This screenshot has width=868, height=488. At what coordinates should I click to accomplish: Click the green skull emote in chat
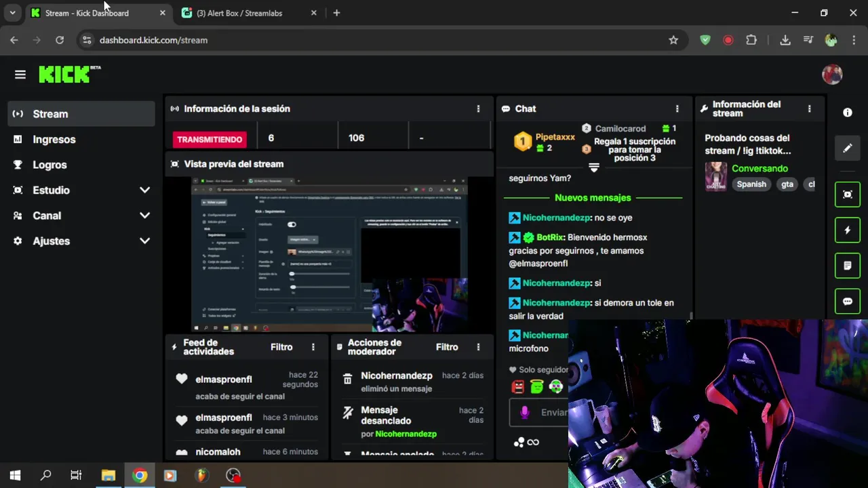pos(556,387)
